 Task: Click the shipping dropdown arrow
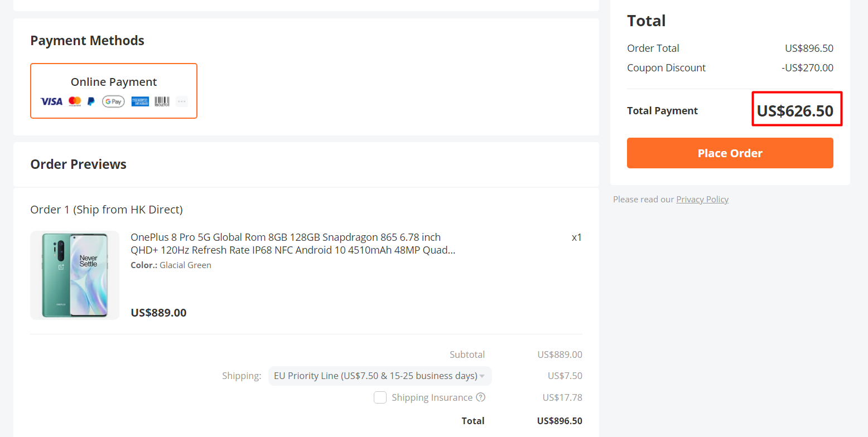(482, 376)
